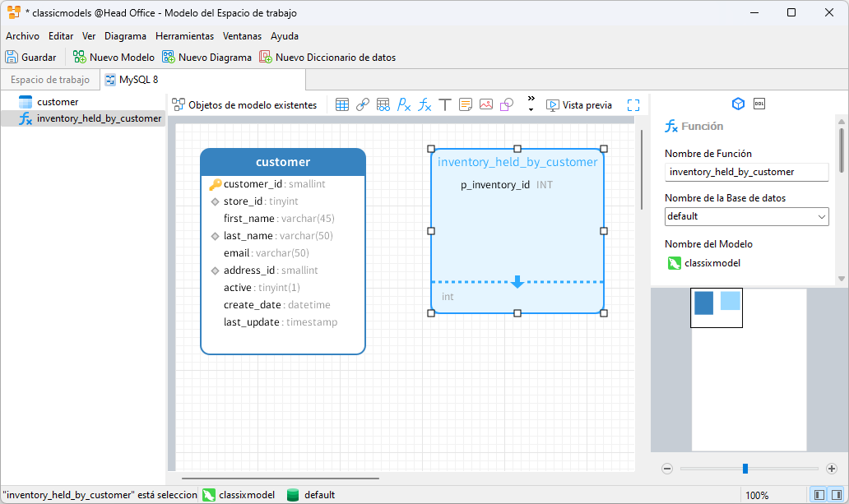Open the Herramientas menu

point(184,36)
